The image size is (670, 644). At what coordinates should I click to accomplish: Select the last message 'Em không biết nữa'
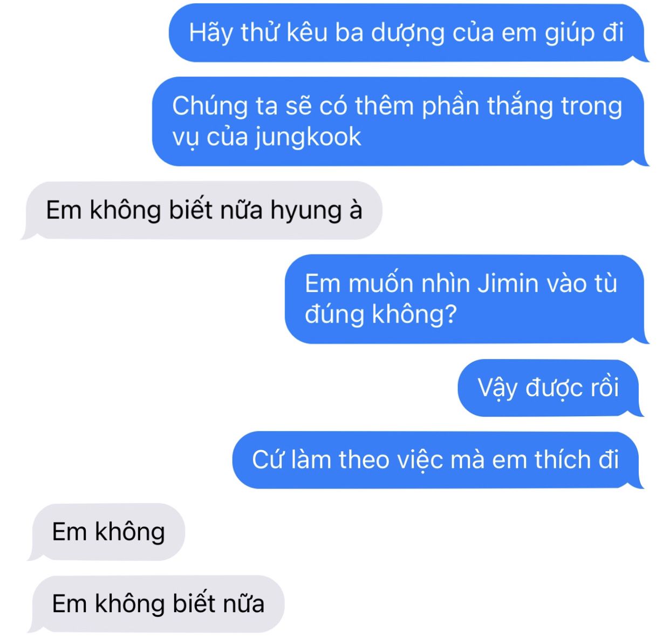coord(157,604)
